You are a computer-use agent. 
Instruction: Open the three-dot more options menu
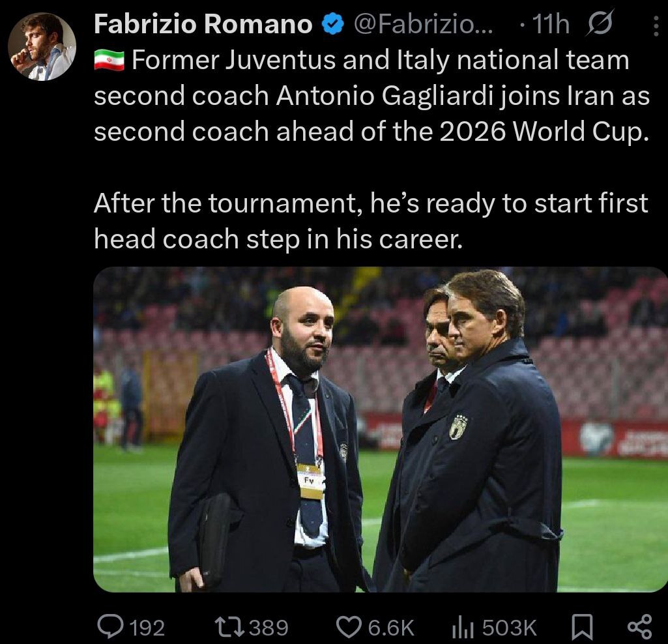click(655, 25)
